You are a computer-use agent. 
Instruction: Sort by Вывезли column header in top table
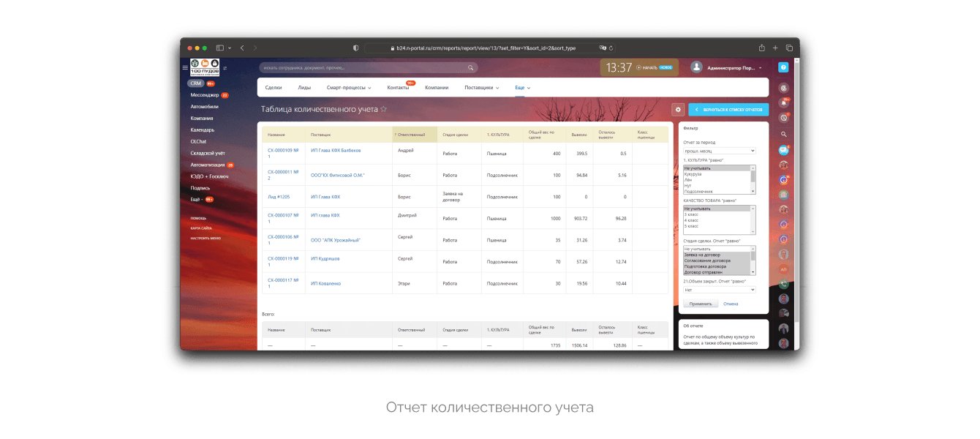(x=579, y=135)
